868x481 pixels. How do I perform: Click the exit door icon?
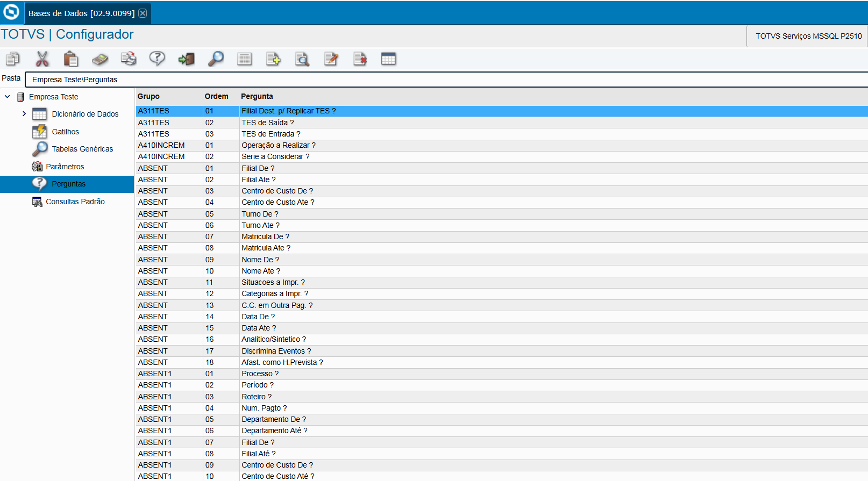tap(187, 59)
